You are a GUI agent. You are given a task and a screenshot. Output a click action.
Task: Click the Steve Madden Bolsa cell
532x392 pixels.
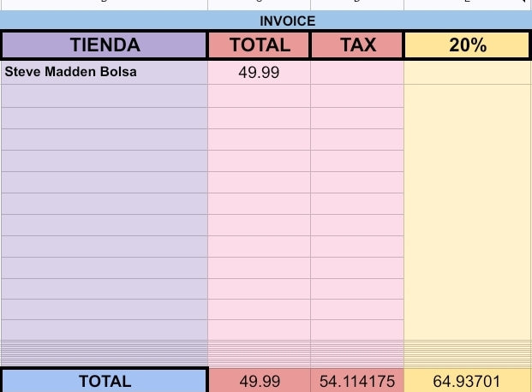click(105, 73)
